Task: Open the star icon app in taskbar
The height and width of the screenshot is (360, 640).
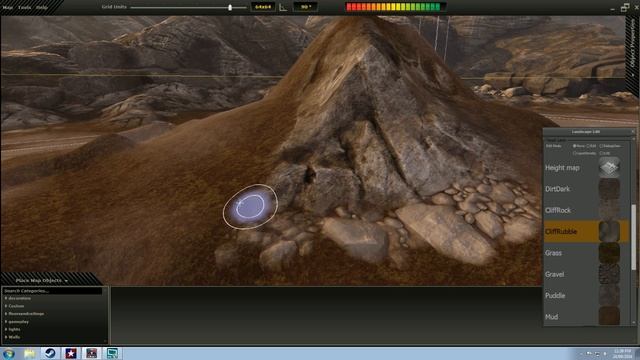Action: [x=71, y=353]
